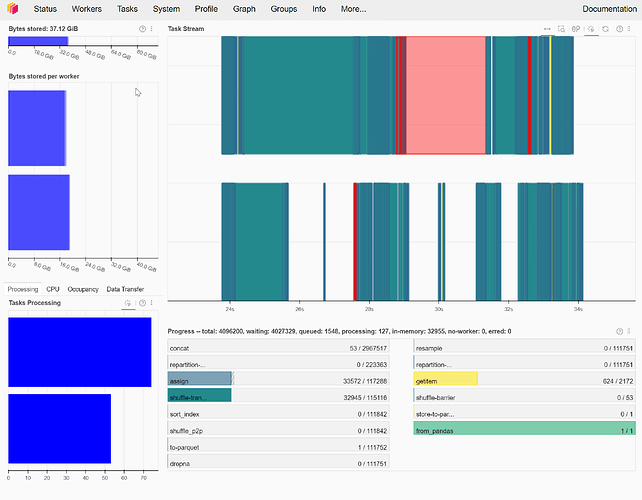Click the 'Bytes stored: 37.12 GiB' title
Image resolution: width=642 pixels, height=500 pixels.
pyautogui.click(x=43, y=29)
